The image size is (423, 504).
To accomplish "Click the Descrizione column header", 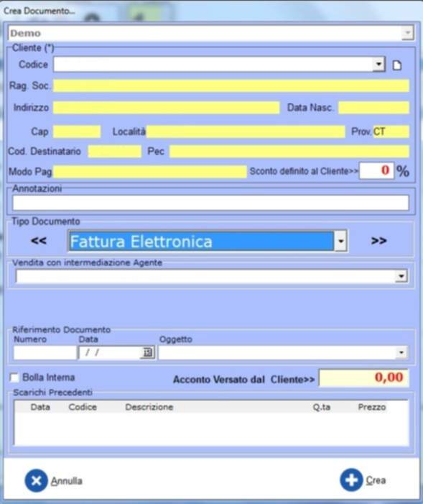I will (149, 407).
